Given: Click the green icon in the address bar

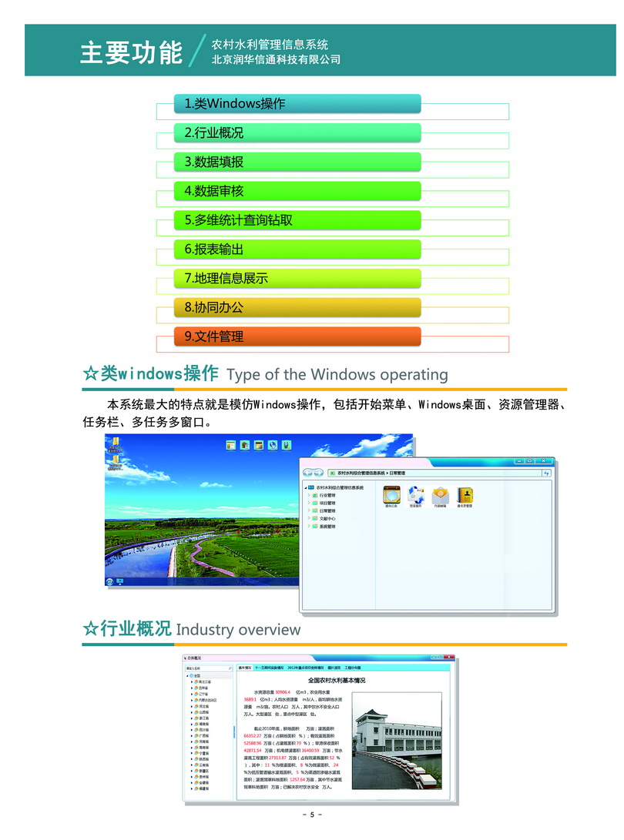Looking at the screenshot, I should click(332, 473).
